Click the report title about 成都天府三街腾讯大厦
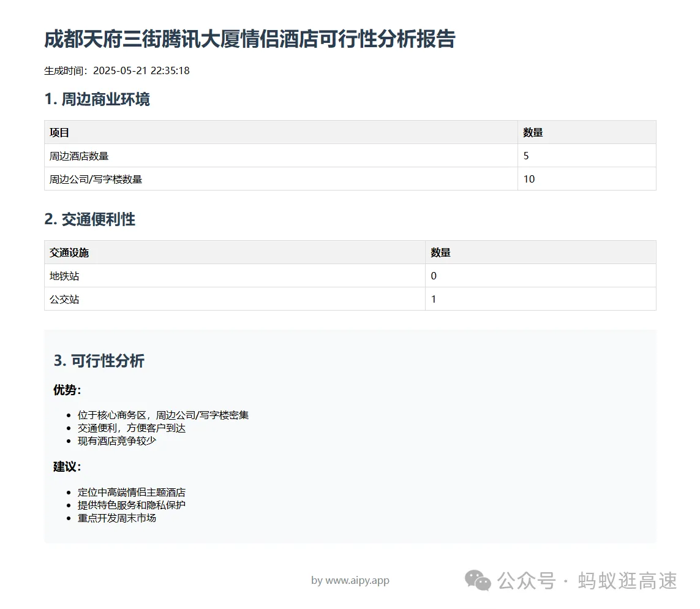 pyautogui.click(x=249, y=39)
